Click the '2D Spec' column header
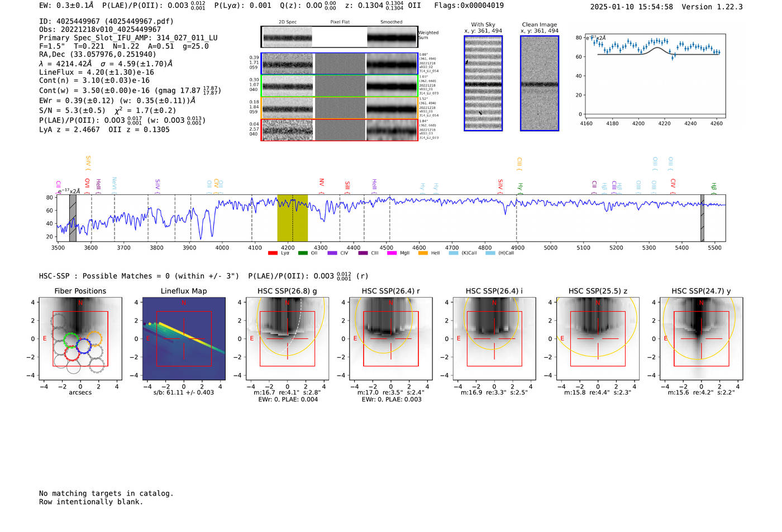The image size is (782, 532). coord(288,22)
